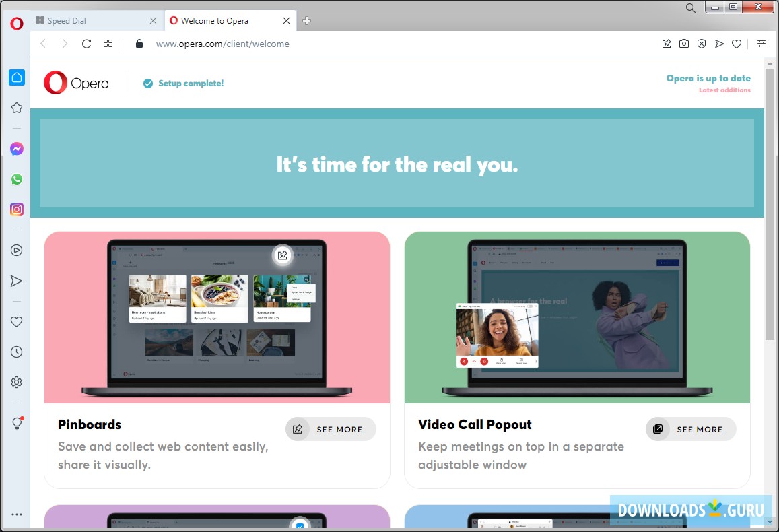This screenshot has width=779, height=532.
Task: Open Bookmarks star in sidebar
Action: click(17, 108)
